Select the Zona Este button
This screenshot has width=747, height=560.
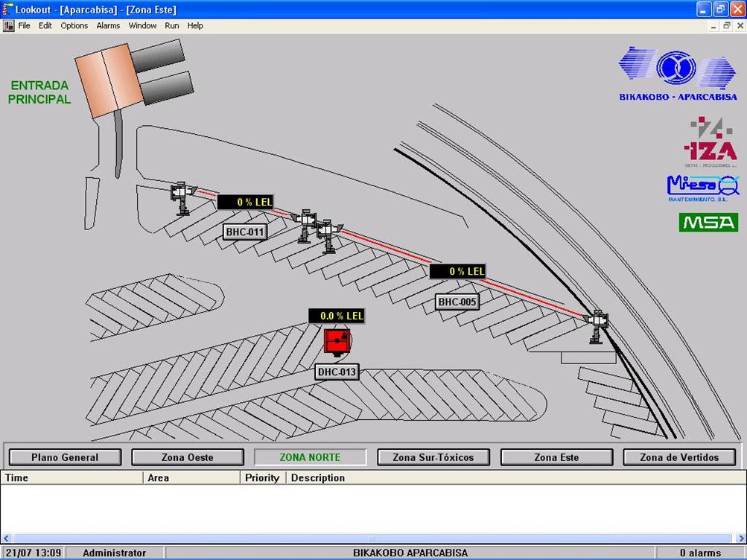coord(556,457)
